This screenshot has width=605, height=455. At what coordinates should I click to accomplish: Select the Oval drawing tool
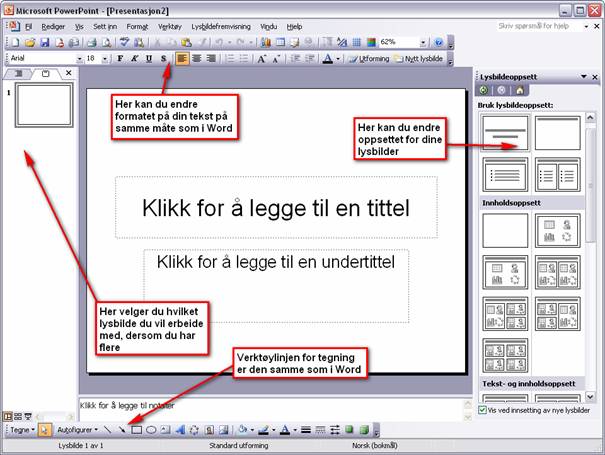(x=151, y=430)
